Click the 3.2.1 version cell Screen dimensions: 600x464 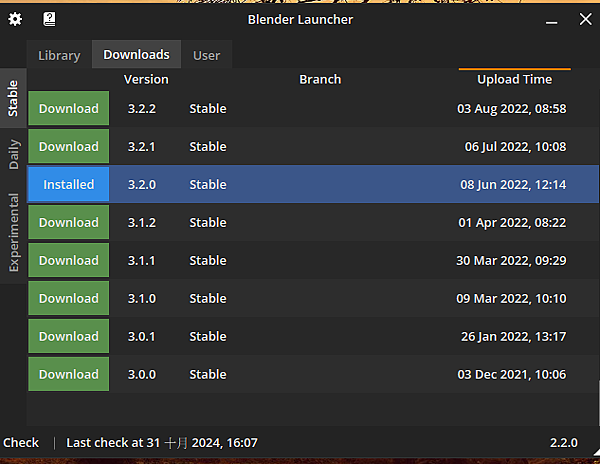(x=142, y=147)
